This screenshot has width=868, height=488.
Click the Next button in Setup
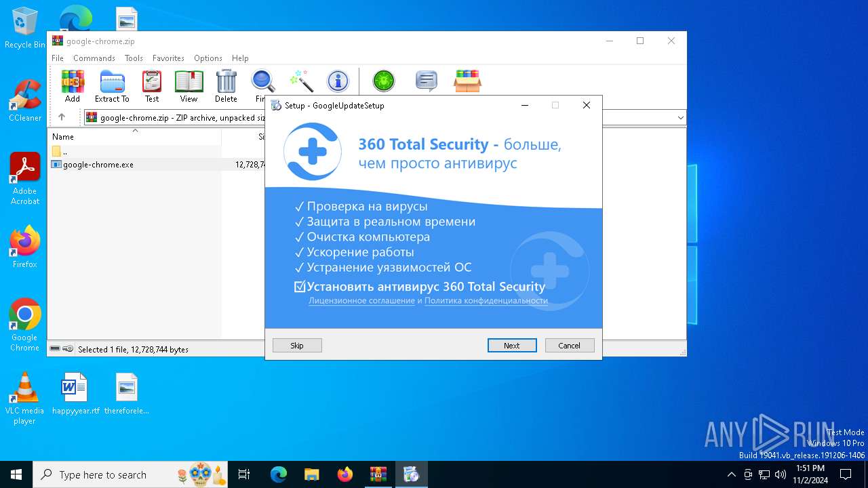pos(512,346)
